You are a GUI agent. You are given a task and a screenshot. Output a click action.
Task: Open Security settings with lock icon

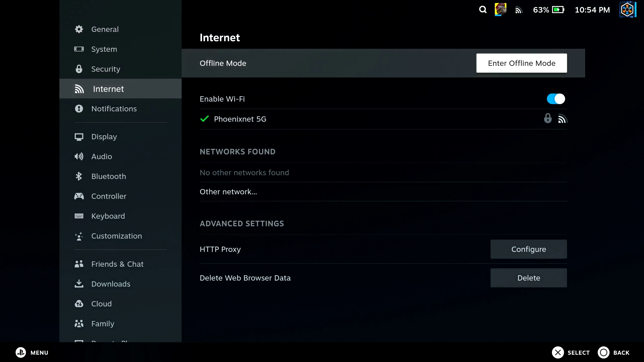pos(106,69)
